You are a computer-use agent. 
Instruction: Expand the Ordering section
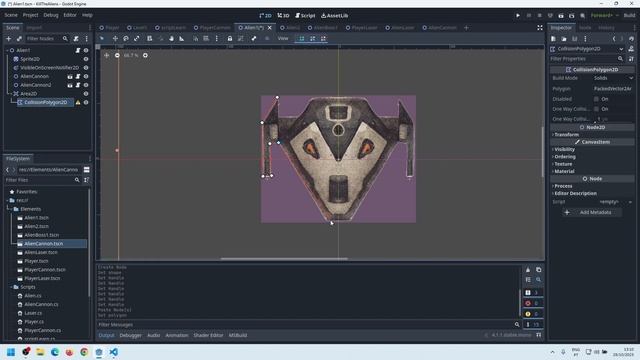565,157
